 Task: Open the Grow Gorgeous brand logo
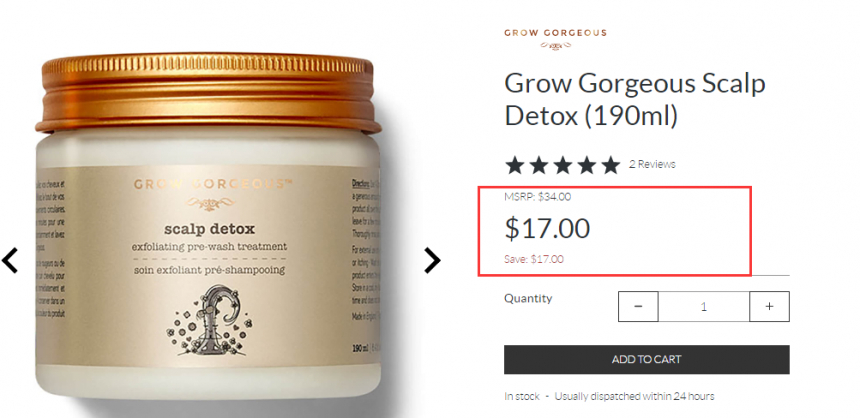(x=555, y=38)
